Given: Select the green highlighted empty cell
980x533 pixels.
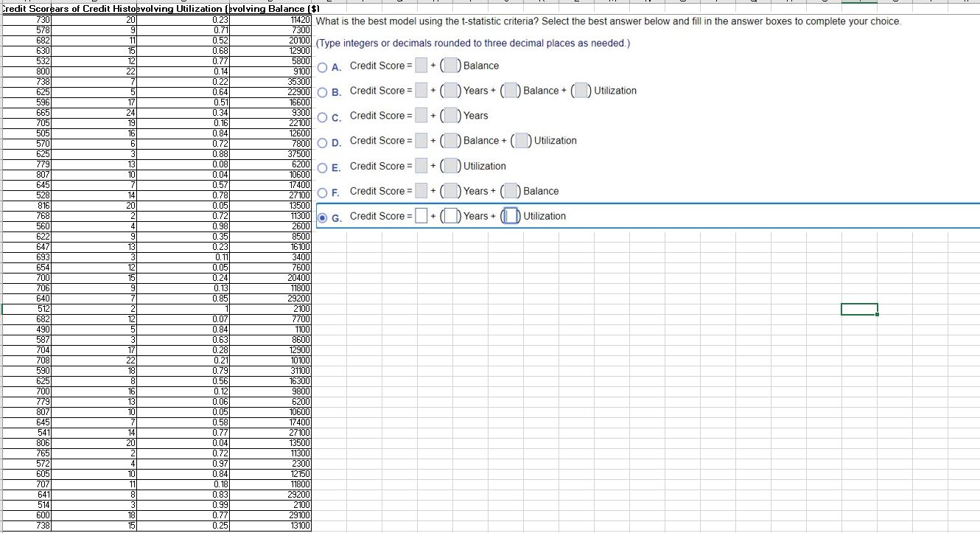Looking at the screenshot, I should click(x=858, y=309).
